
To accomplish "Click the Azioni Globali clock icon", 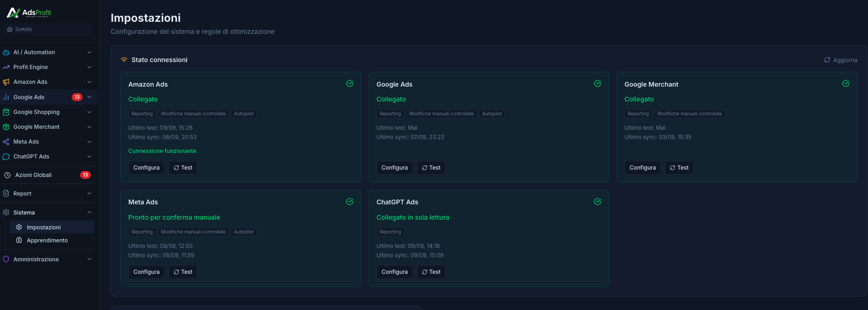I will click(7, 175).
